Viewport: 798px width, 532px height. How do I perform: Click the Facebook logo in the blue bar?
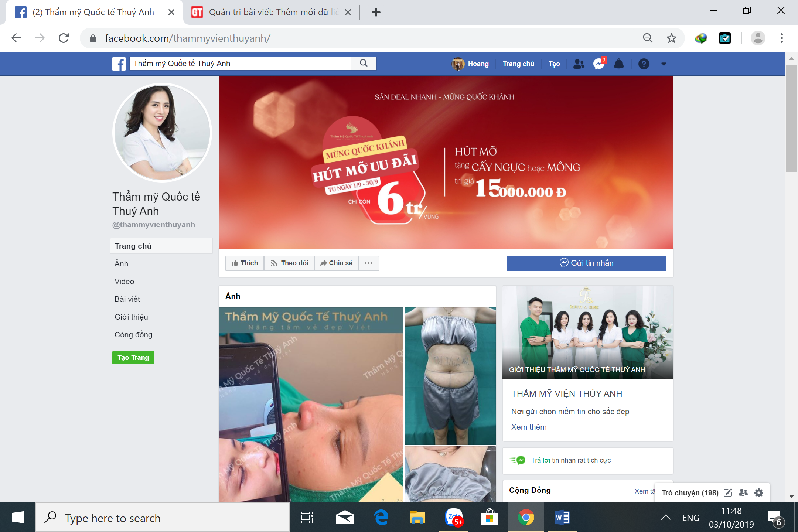click(119, 64)
